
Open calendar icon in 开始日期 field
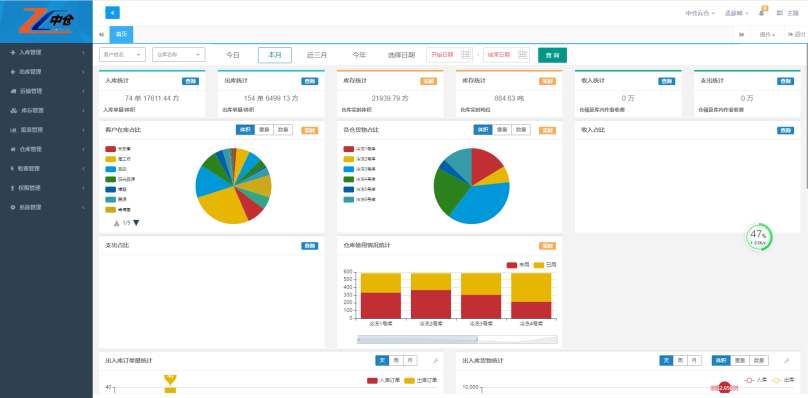[465, 55]
